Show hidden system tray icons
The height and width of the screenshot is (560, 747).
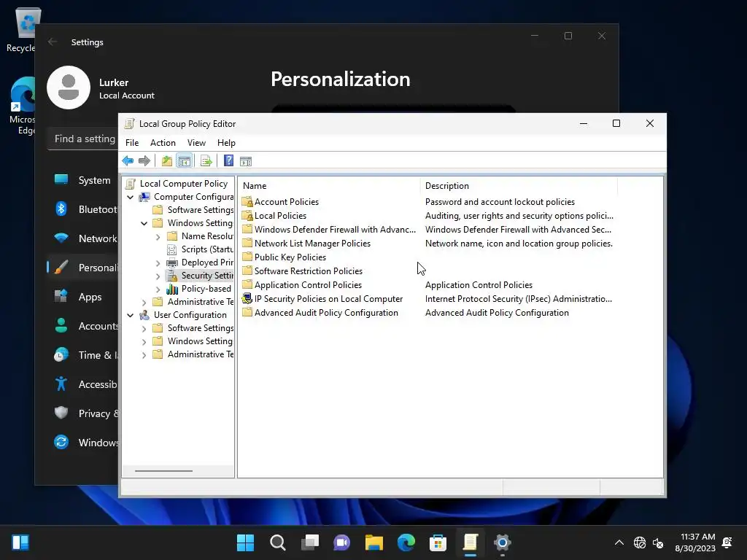[x=619, y=542]
